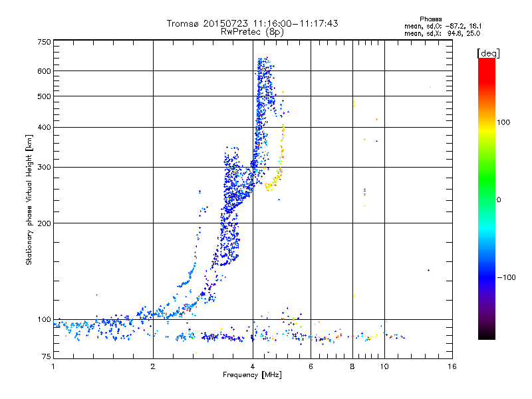
Task: Click the y-axis tick label '400'
Action: pyautogui.click(x=44, y=127)
